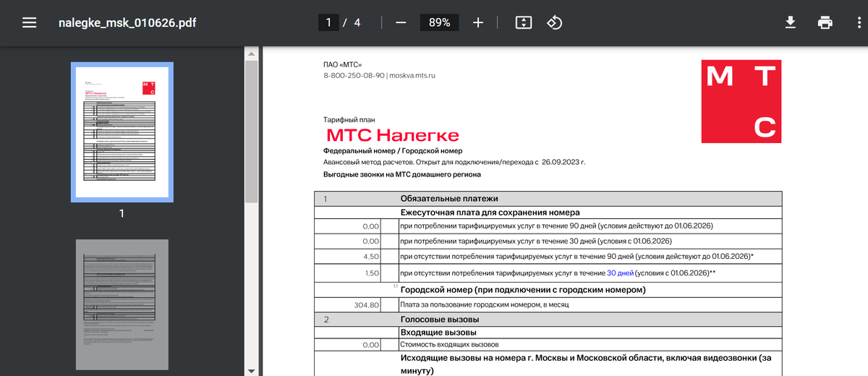Select the page 1 thumbnail
Viewport: 868px width, 376px height.
pos(122,132)
